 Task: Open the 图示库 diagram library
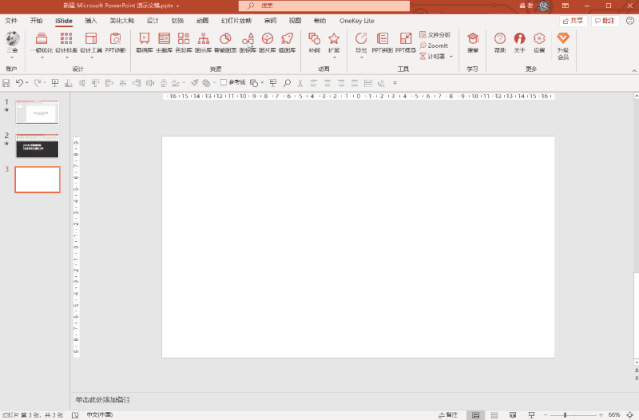[x=203, y=42]
